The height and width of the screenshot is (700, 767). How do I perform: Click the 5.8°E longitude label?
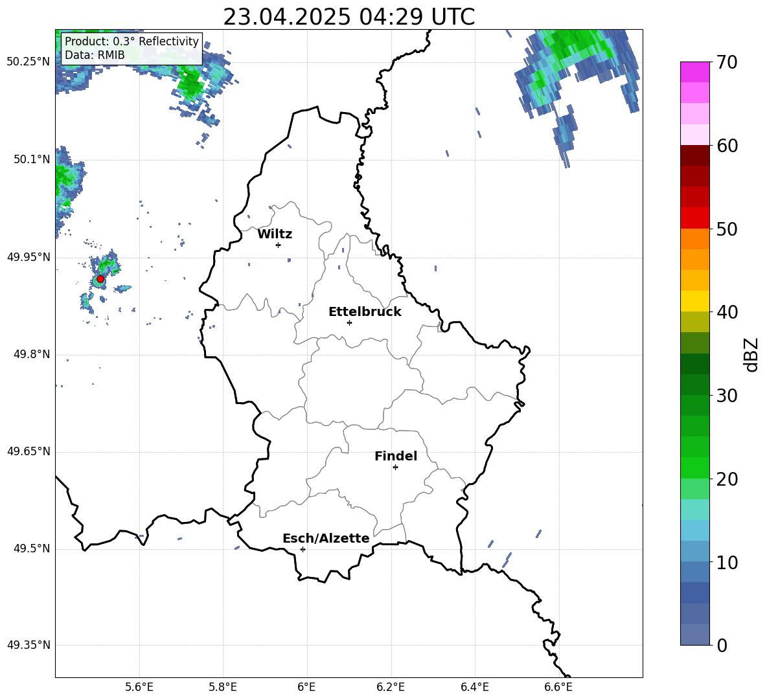(223, 687)
